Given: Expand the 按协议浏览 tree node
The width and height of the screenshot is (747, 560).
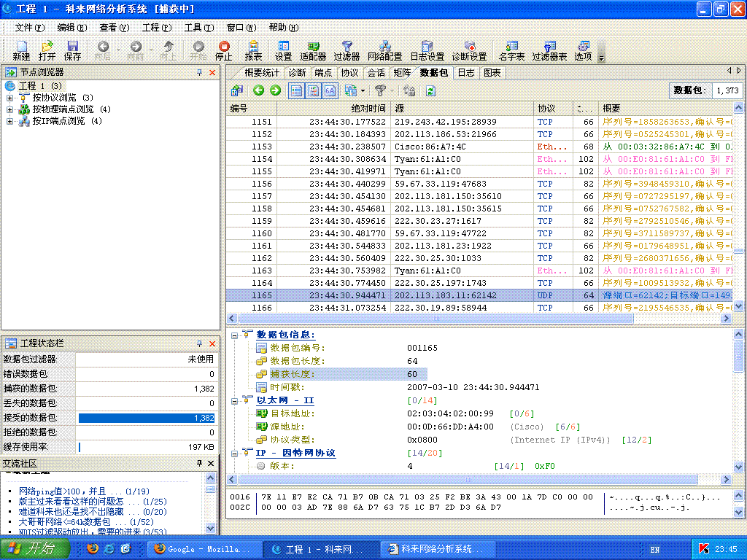Looking at the screenshot, I should pyautogui.click(x=10, y=98).
